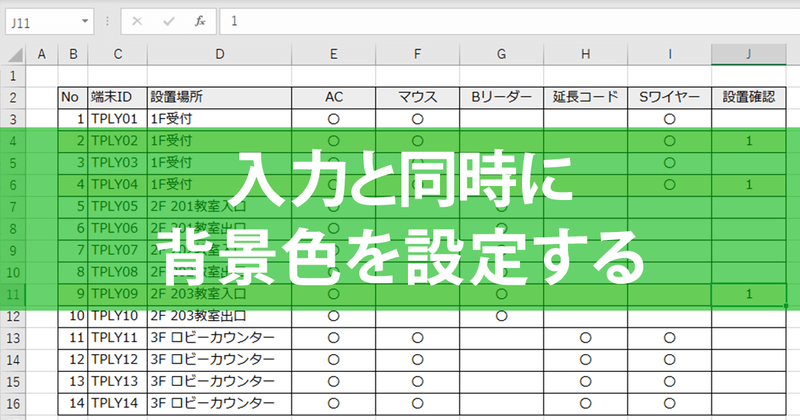
Task: Click the No cell with value 10
Action: pyautogui.click(x=73, y=316)
